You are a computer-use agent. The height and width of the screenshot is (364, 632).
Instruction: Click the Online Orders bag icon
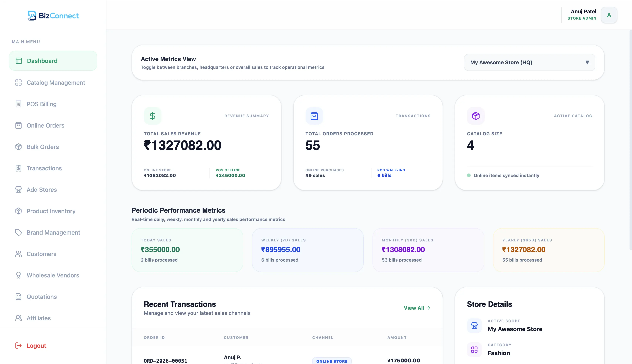pyautogui.click(x=18, y=126)
